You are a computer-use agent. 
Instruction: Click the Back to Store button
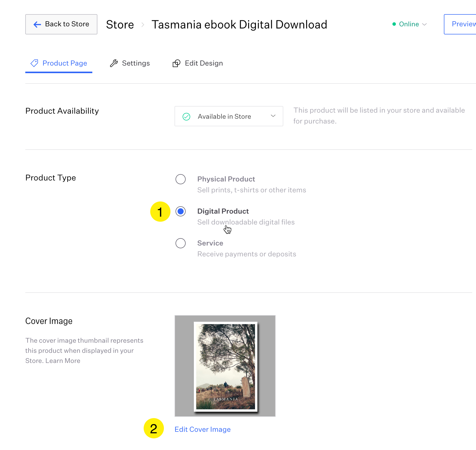pos(61,24)
